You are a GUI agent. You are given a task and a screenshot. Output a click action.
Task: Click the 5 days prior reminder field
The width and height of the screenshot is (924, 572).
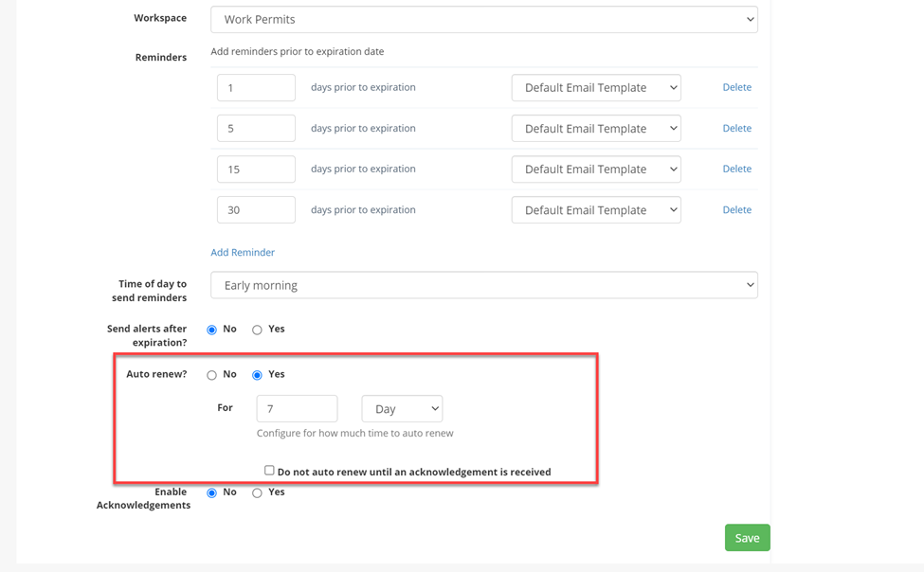click(256, 129)
